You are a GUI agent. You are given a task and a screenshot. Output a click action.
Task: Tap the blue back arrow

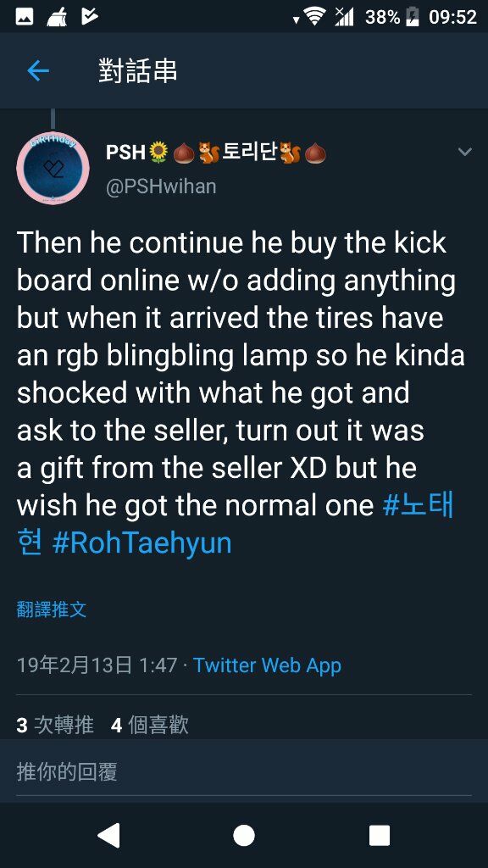pyautogui.click(x=38, y=71)
